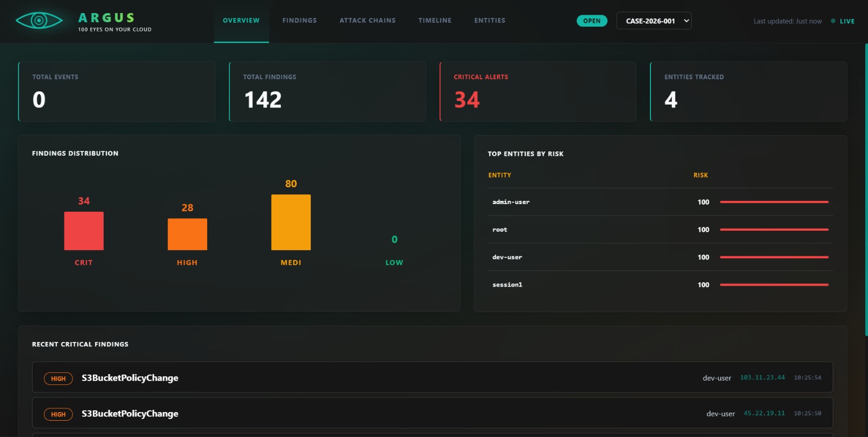
Task: Open the Attack Chains tab
Action: click(x=368, y=21)
